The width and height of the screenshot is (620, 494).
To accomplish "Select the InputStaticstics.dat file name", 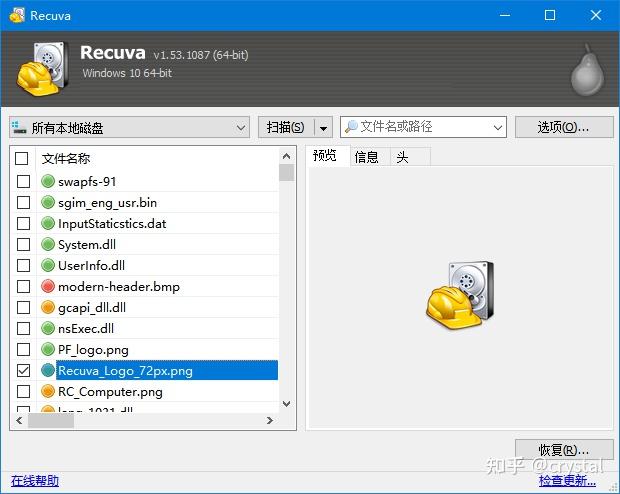I will [112, 224].
